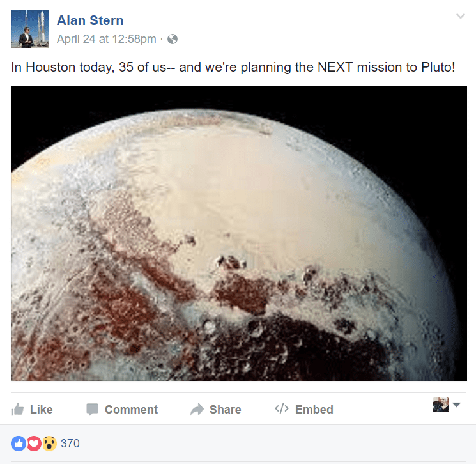Click the red Love heart reaction

pos(34,444)
